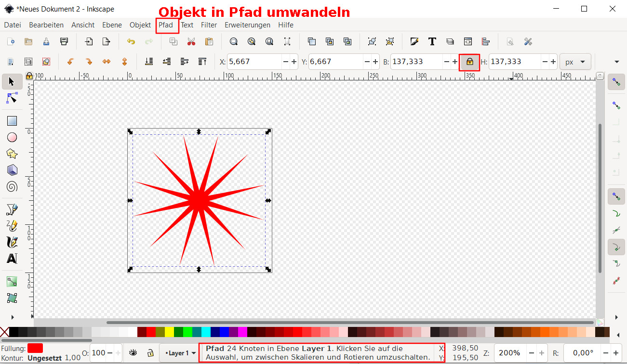This screenshot has width=627, height=364.
Task: Open the Hilfe menu
Action: click(x=286, y=25)
